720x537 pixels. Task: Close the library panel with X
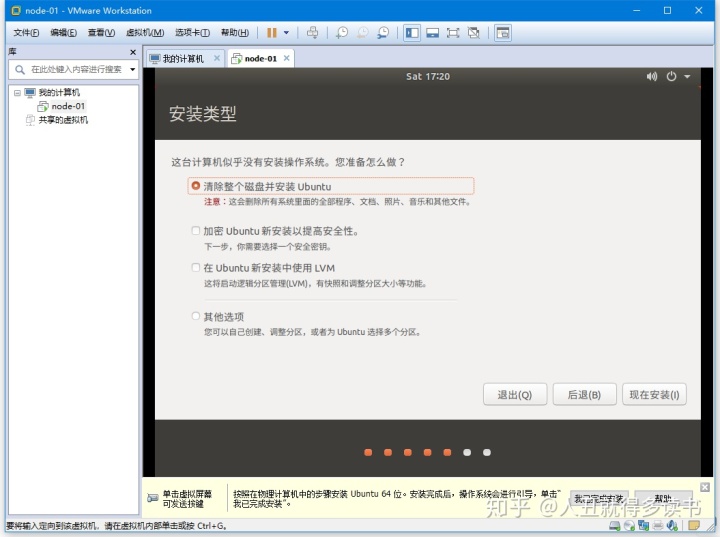[133, 52]
